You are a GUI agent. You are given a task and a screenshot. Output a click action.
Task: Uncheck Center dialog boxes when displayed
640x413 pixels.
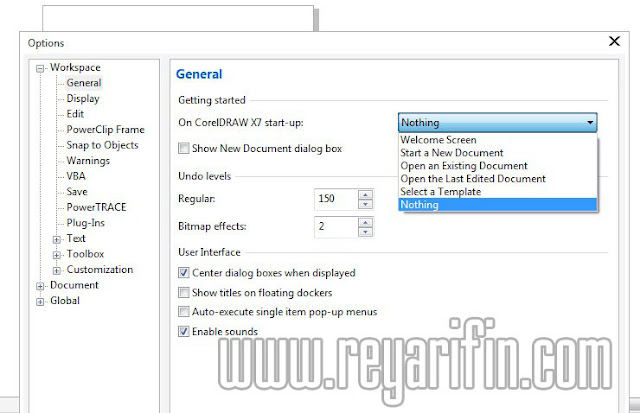184,273
